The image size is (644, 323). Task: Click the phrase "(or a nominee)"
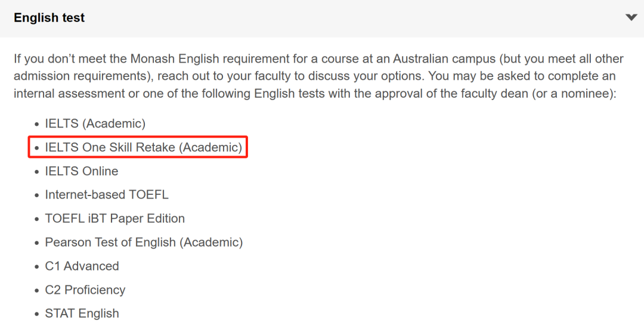tap(572, 94)
